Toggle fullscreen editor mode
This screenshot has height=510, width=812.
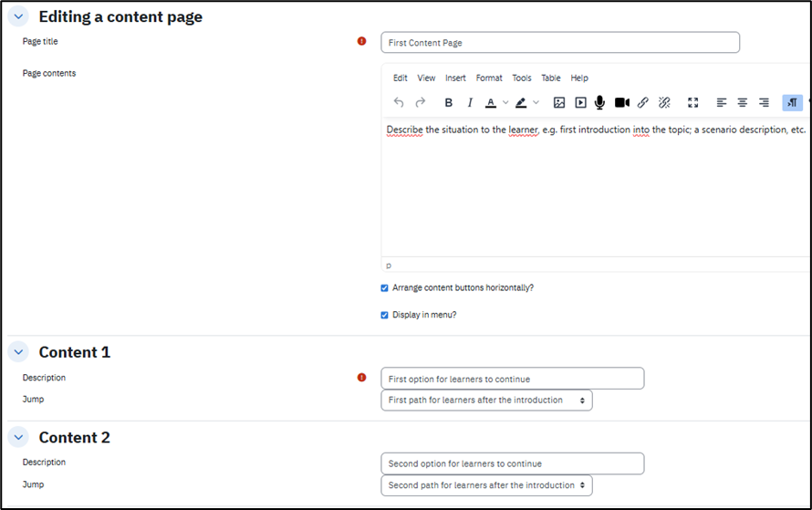[692, 103]
